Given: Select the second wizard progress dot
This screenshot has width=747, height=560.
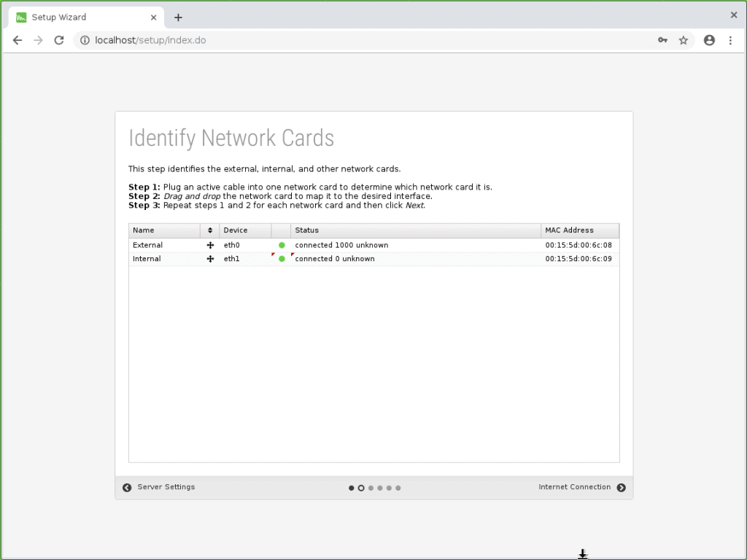Looking at the screenshot, I should coord(361,488).
